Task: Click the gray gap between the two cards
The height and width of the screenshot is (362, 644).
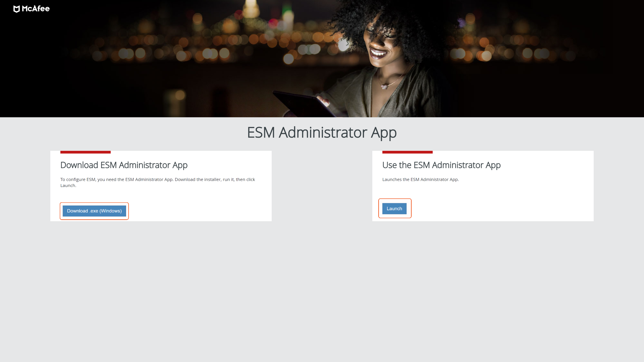Action: point(322,186)
